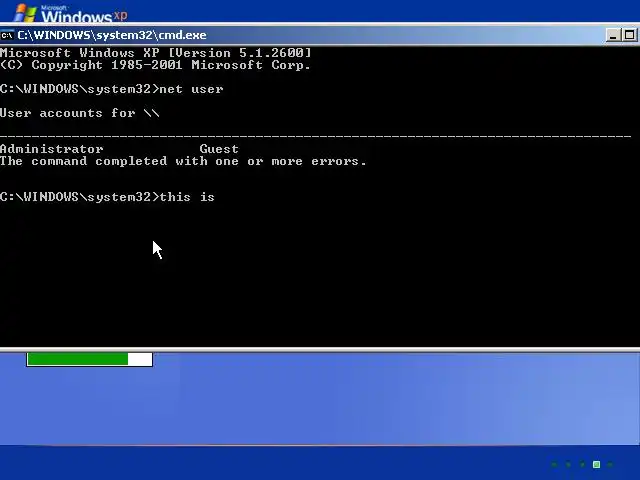Click the green setup progress bar
The height and width of the screenshot is (480, 640).
89,360
